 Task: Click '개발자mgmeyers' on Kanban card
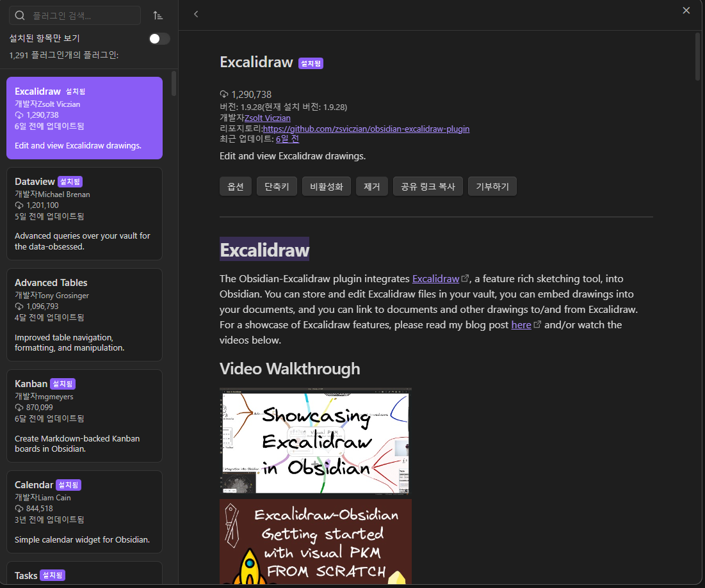44,397
